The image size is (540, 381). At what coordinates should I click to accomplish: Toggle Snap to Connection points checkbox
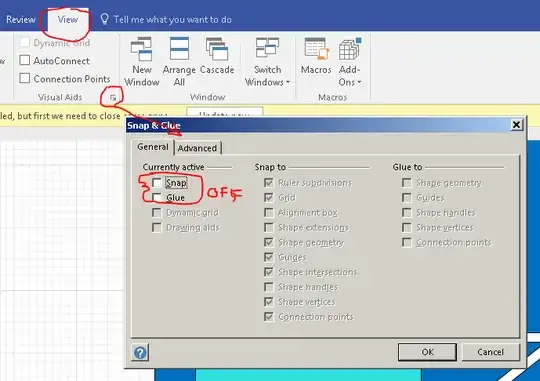[x=269, y=317]
